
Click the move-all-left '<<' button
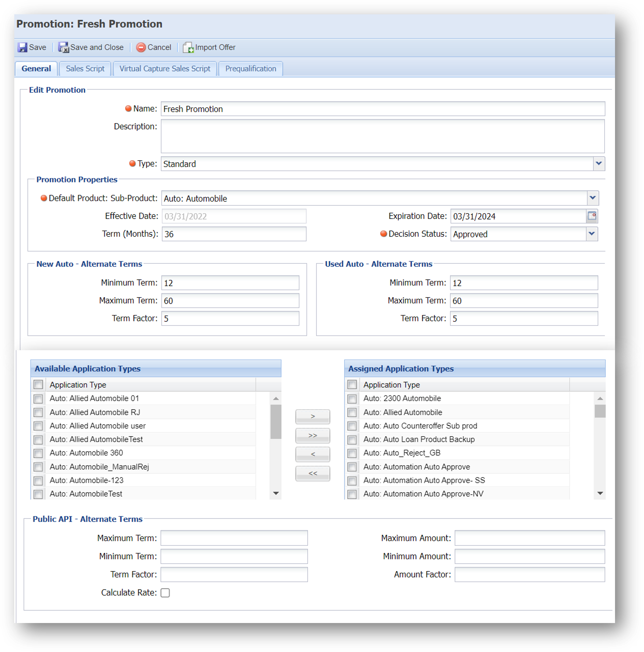coord(313,473)
